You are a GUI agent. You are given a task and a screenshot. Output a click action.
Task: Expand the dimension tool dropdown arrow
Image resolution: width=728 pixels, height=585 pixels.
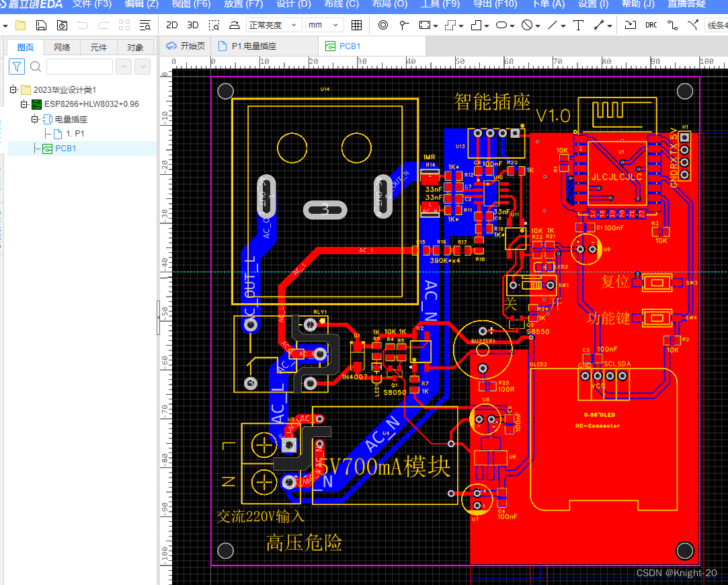click(x=610, y=26)
